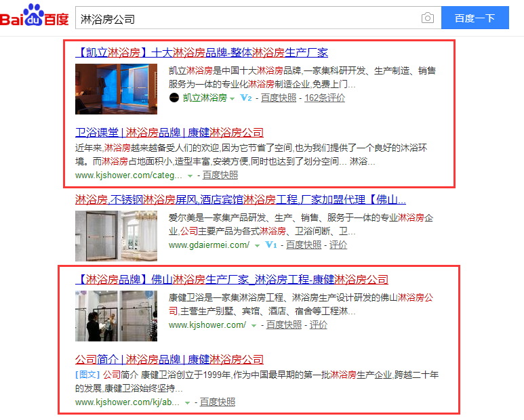
Task: Click the camera image search icon
Action: (428, 18)
